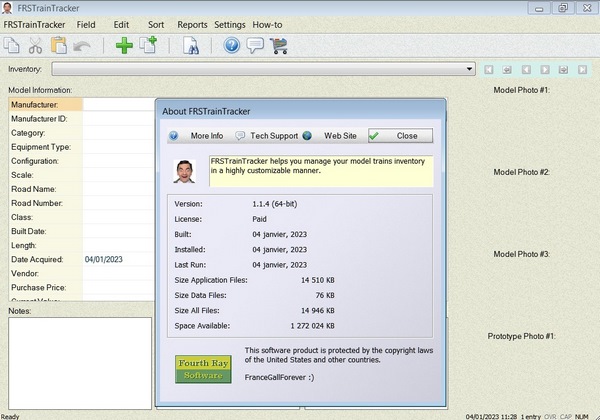Go to first record navigation button
This screenshot has height=420, width=600.
point(489,70)
